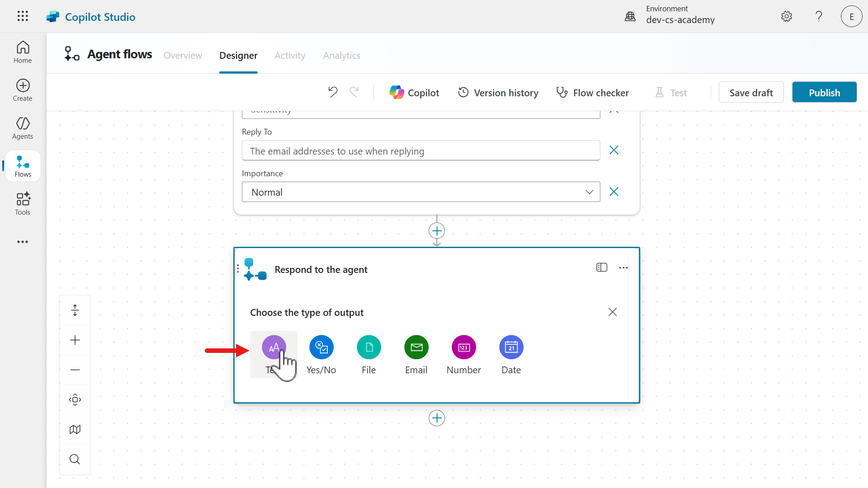Screen dimensions: 868x488
Task: Open the Activity tab
Action: (x=290, y=55)
